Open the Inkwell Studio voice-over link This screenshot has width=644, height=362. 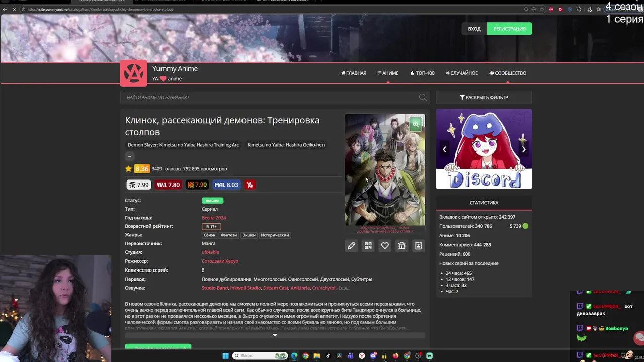246,288
